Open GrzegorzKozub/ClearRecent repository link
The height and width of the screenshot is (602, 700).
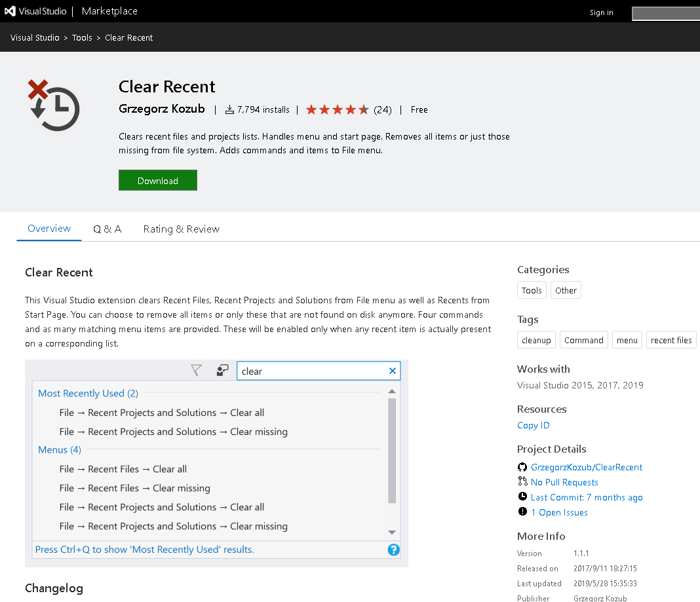click(x=586, y=467)
